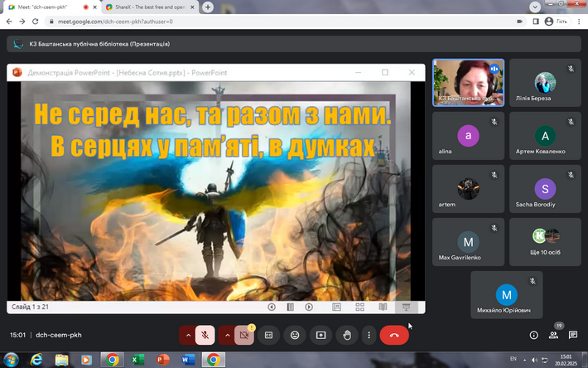
Task: Select Артем Коваленко participant tile
Action: pyautogui.click(x=545, y=136)
